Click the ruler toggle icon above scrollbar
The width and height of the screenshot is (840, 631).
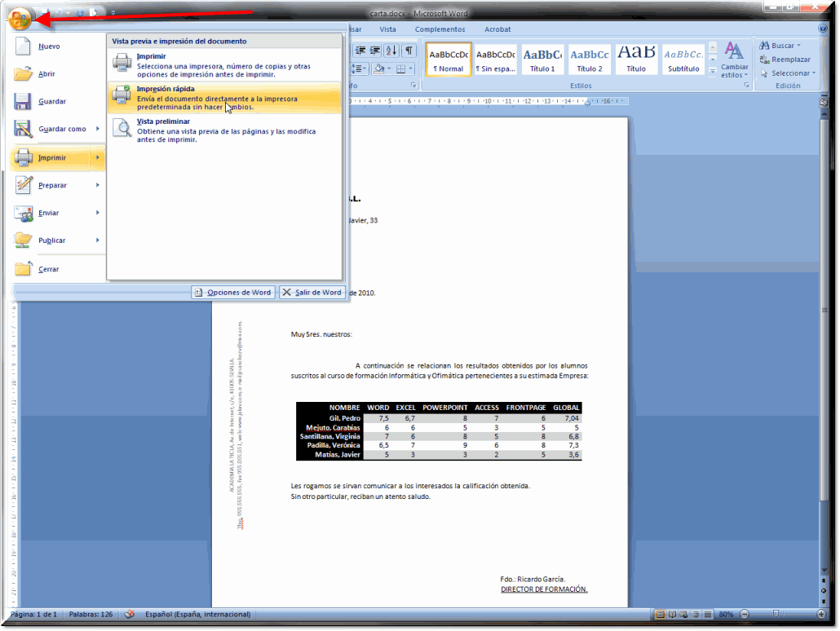coord(824,102)
